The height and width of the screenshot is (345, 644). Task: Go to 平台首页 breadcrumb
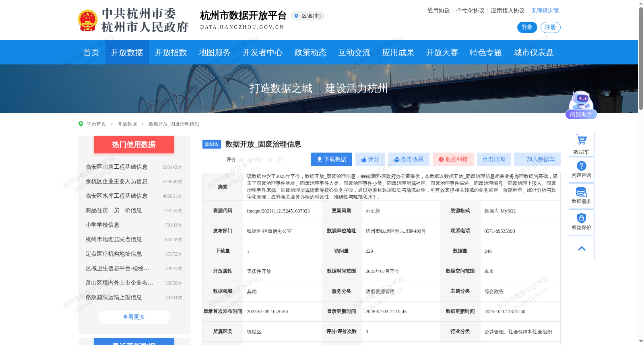click(x=97, y=124)
